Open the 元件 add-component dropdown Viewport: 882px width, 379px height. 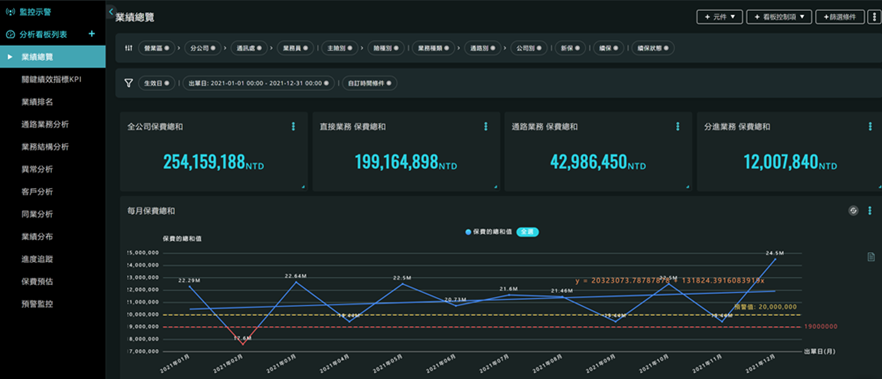[720, 17]
